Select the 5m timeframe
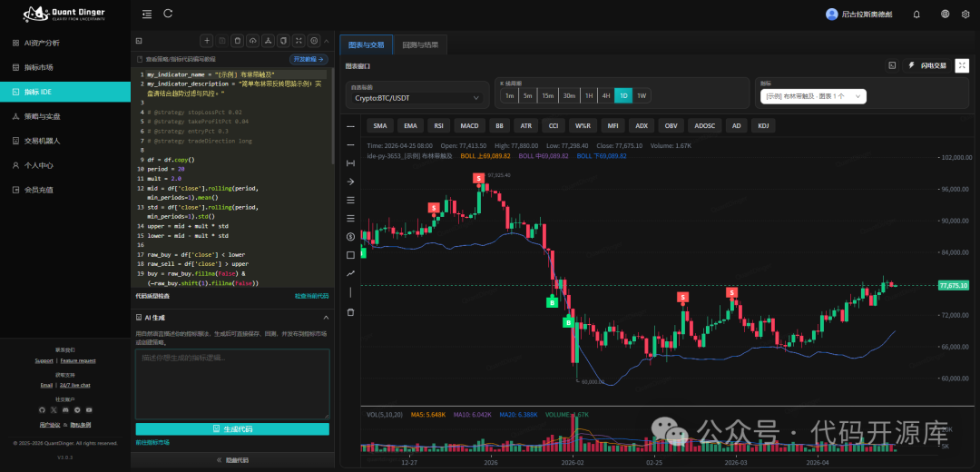 (528, 95)
